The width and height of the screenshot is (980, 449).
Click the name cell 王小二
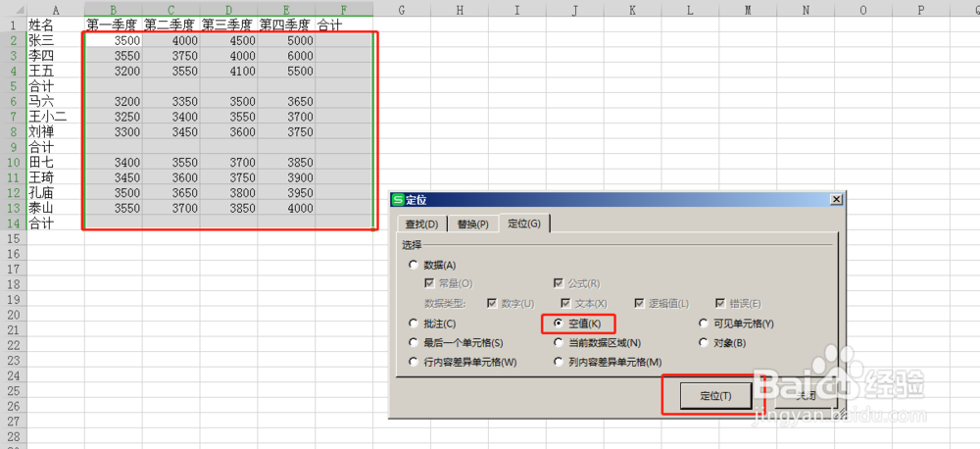(56, 117)
